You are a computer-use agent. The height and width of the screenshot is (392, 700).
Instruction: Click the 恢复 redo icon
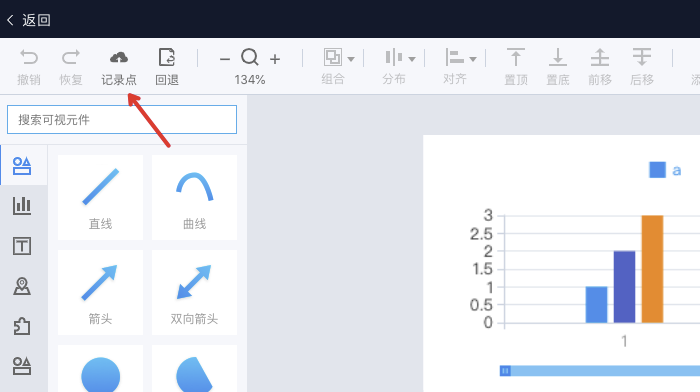pyautogui.click(x=71, y=58)
